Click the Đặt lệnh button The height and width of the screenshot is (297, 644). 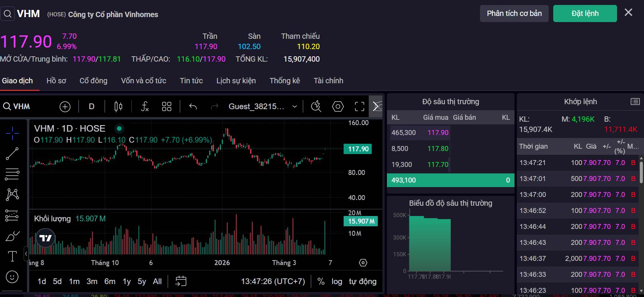(x=585, y=13)
